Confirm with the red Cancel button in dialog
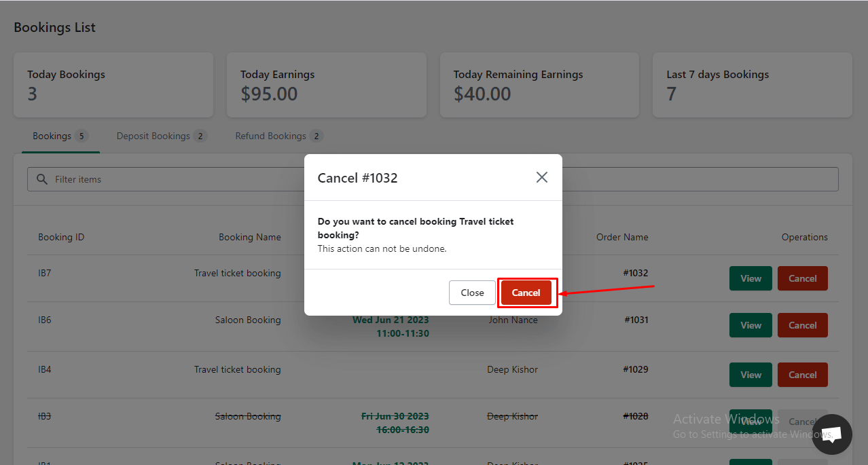 (526, 293)
